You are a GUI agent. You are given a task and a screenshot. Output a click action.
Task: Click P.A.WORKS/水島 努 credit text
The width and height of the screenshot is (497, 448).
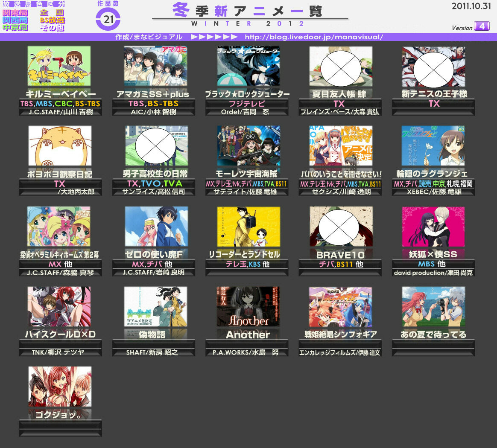point(246,352)
